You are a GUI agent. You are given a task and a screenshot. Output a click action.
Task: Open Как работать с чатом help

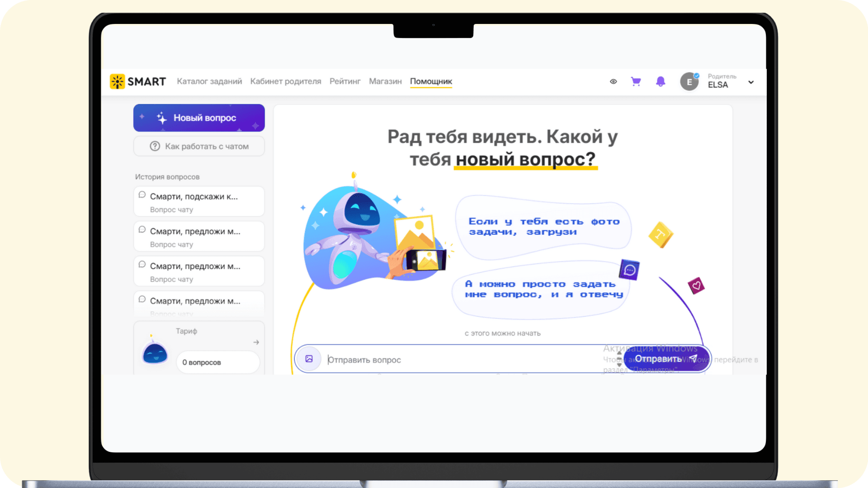[x=199, y=146]
